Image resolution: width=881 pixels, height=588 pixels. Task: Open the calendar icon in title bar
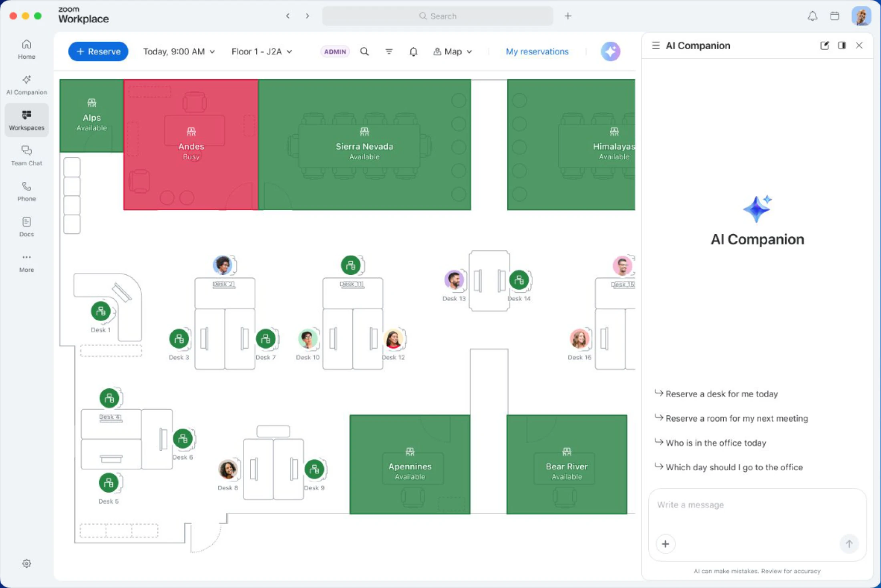click(835, 16)
